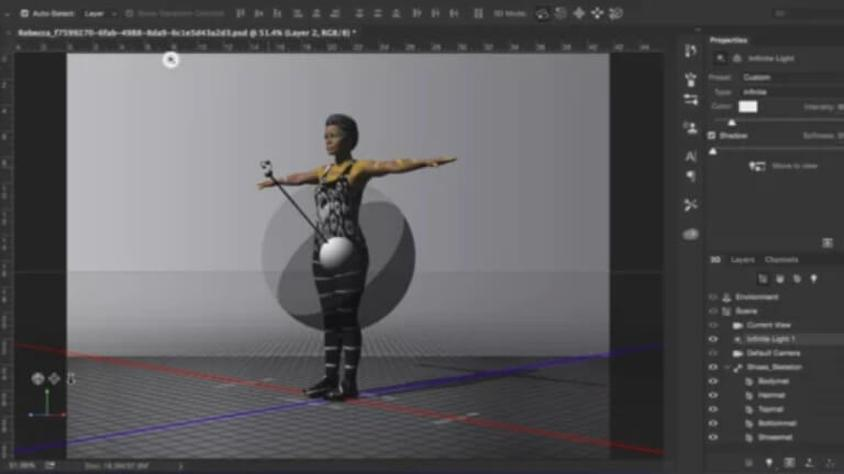844x474 pixels.
Task: Toggle visibility of Current View row
Action: (713, 325)
